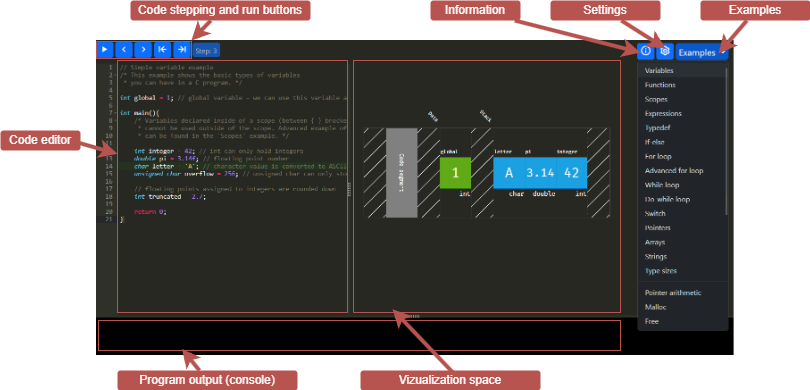Click the gray Code segment block
810x390 pixels.
coord(401,173)
